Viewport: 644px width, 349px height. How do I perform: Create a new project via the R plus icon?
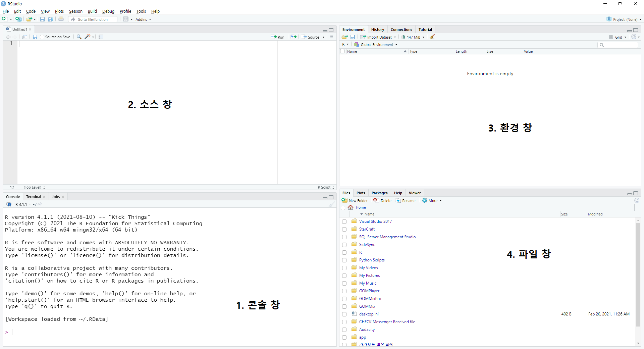tap(18, 19)
